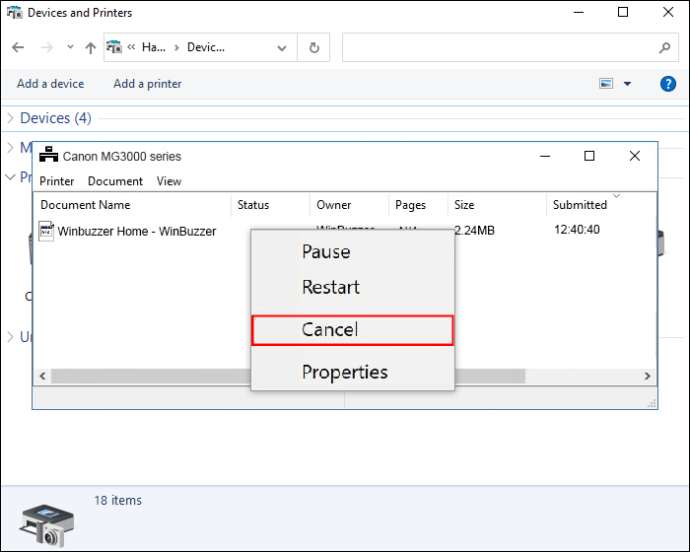Go back with the back arrow
This screenshot has width=690, height=552.
click(18, 47)
